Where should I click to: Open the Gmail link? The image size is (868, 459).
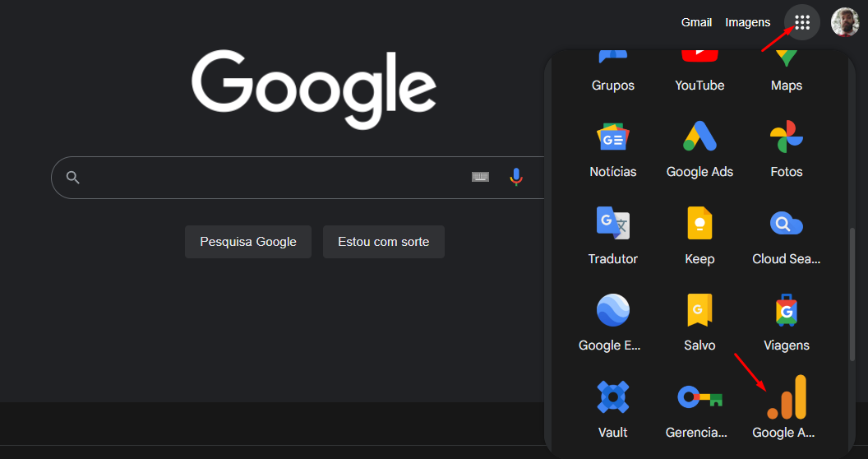click(x=696, y=22)
